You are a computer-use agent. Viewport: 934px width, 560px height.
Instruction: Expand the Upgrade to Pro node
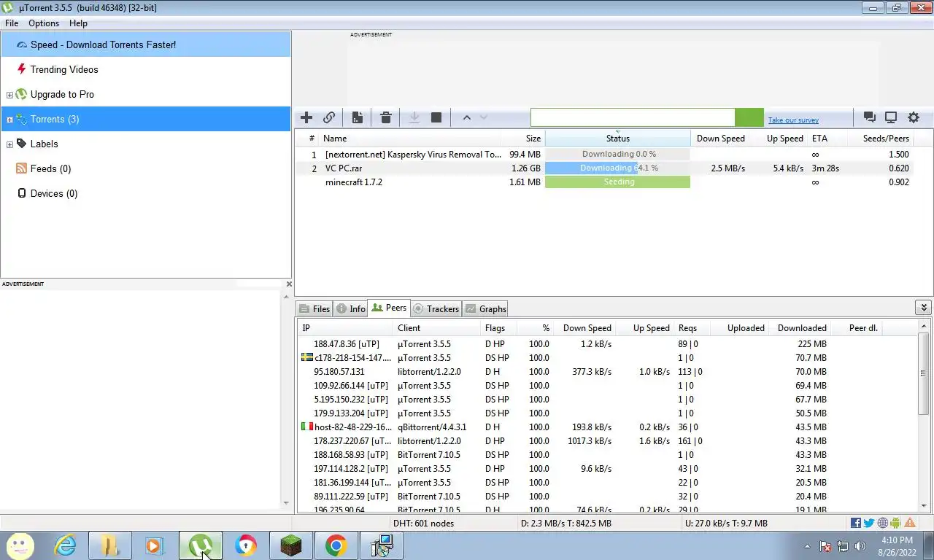9,95
